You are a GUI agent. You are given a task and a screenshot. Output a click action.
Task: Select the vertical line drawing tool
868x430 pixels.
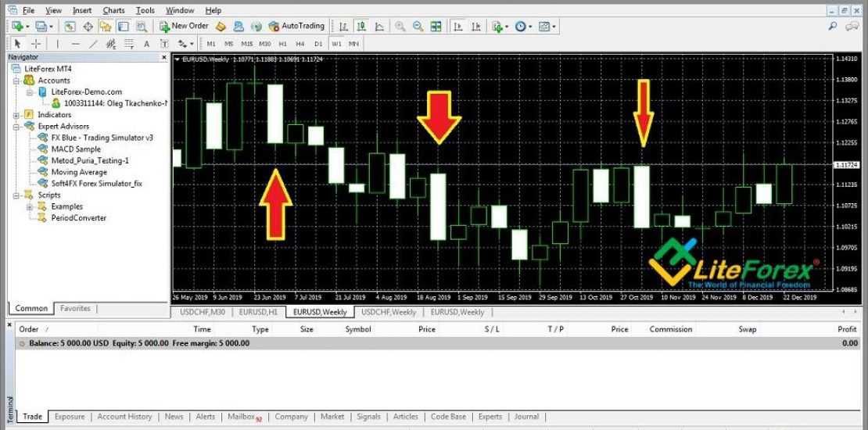click(57, 44)
